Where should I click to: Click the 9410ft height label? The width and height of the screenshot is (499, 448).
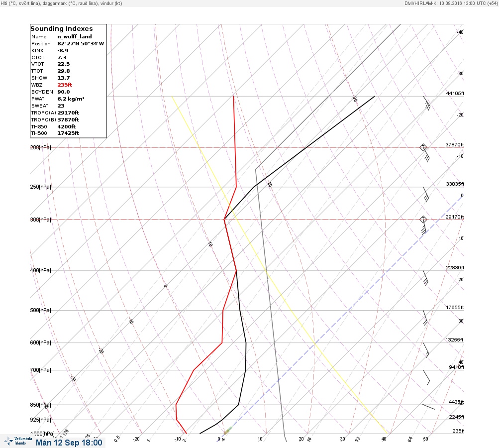(x=457, y=367)
